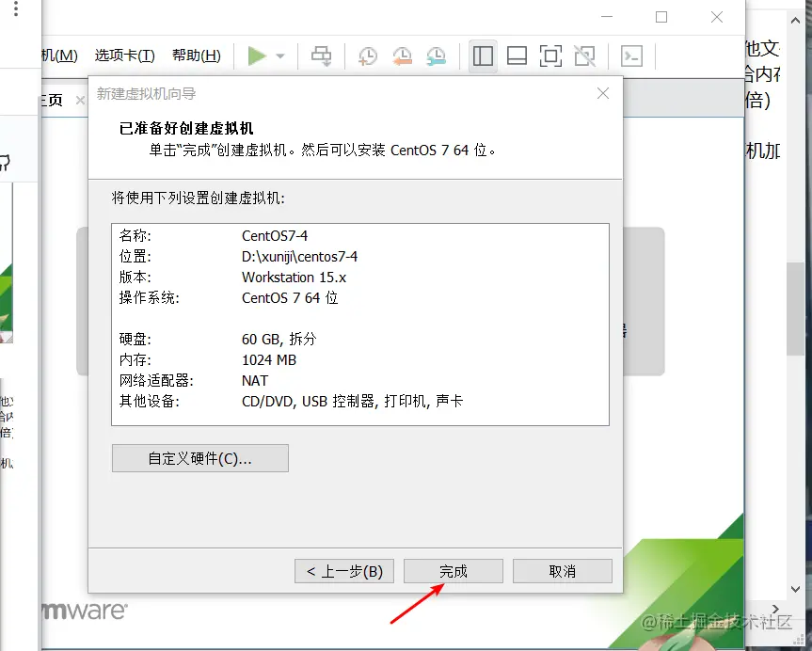
Task: Open the 选项卡(T) menu
Action: [x=125, y=56]
